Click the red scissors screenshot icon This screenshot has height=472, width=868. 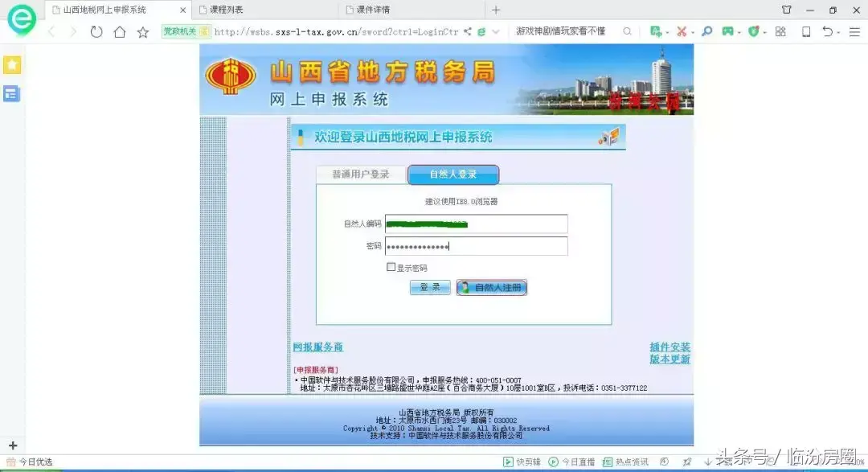682,31
